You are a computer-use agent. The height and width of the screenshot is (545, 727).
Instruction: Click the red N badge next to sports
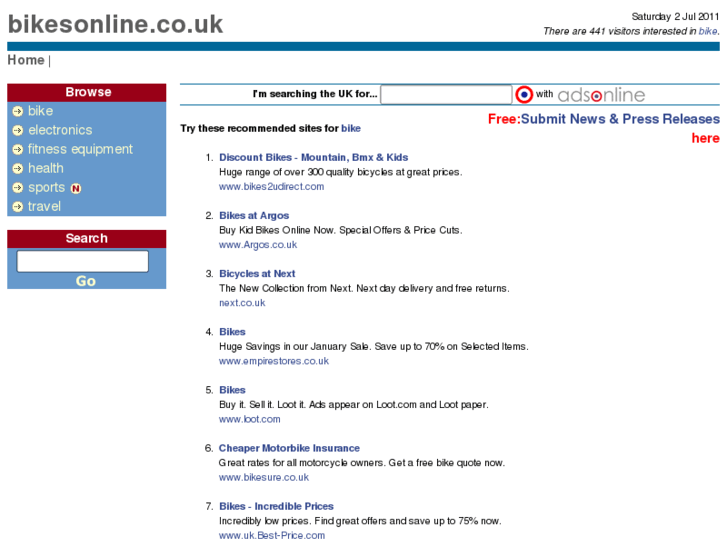click(x=76, y=188)
